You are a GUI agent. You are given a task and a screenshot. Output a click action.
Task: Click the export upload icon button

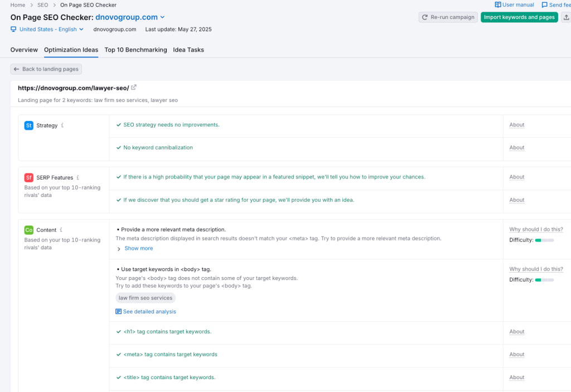pyautogui.click(x=567, y=17)
